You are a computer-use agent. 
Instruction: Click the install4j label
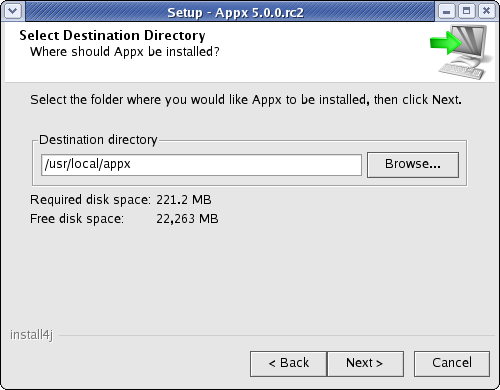31,335
